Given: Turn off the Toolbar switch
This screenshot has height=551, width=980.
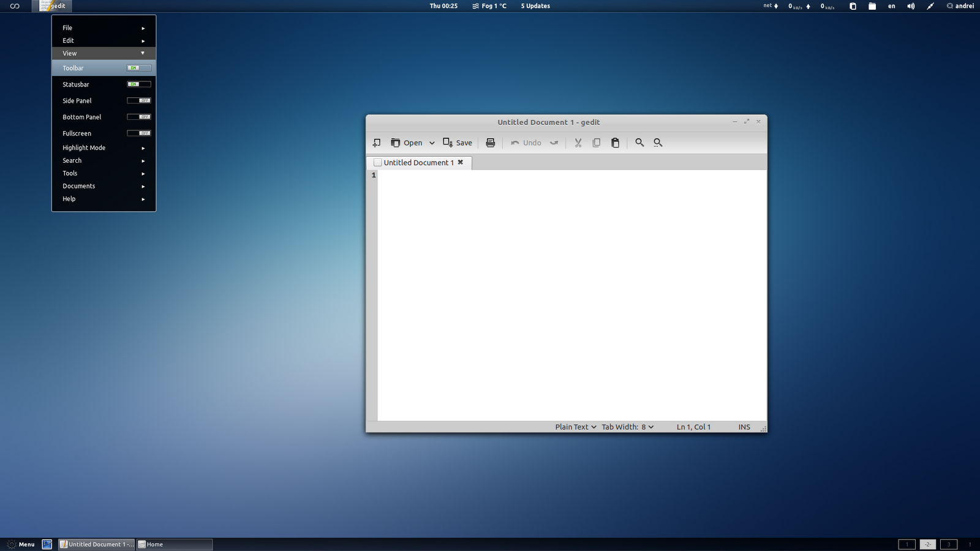Looking at the screenshot, I should pos(138,67).
